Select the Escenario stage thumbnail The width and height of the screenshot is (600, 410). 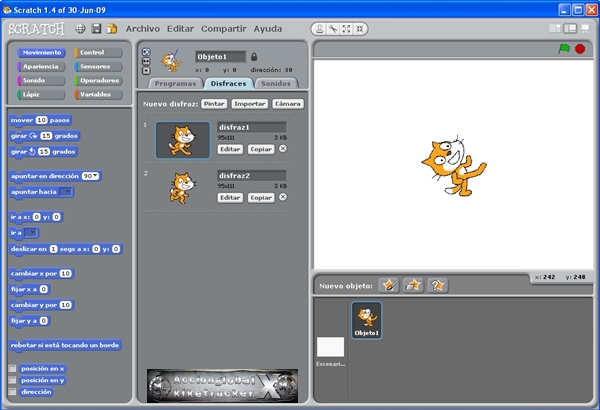[x=331, y=347]
